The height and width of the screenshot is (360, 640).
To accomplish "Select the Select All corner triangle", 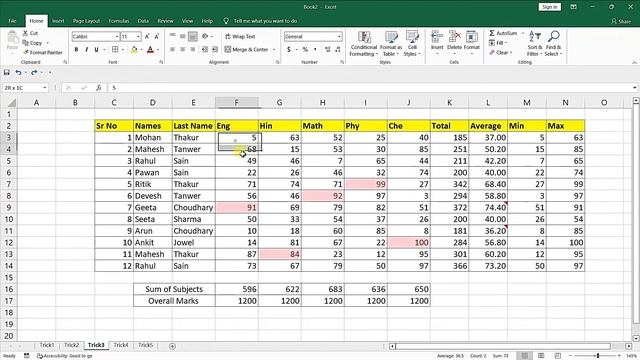I will 12,103.
